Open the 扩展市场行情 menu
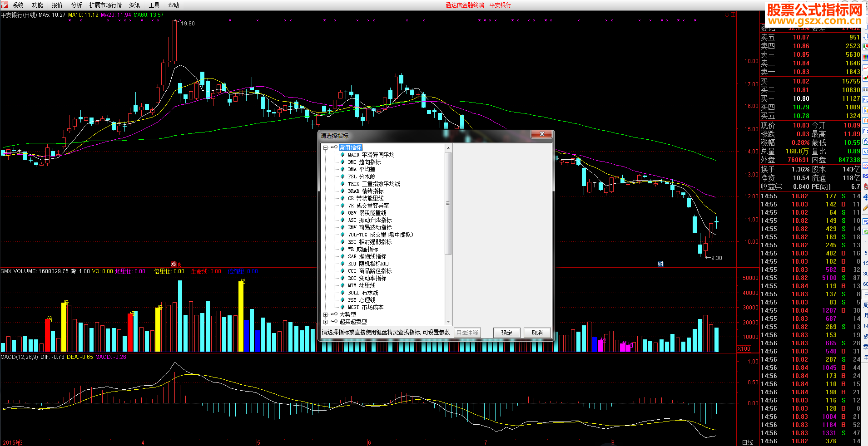 click(x=105, y=5)
